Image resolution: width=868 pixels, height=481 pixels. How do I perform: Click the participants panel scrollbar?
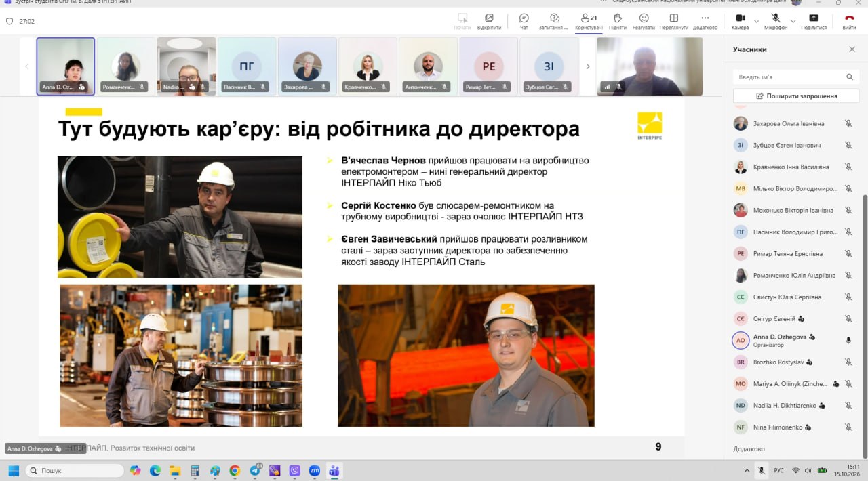[864, 325]
